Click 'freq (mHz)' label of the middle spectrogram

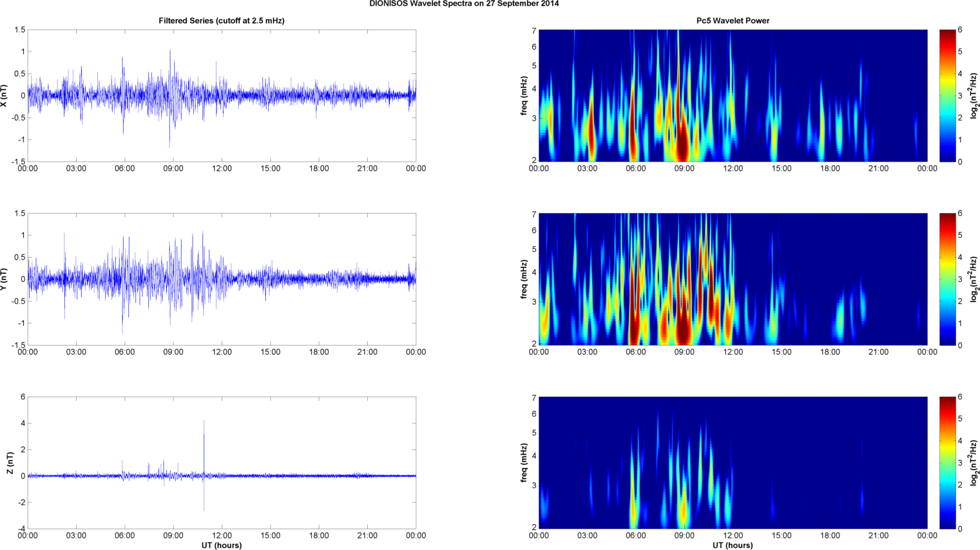tap(524, 279)
